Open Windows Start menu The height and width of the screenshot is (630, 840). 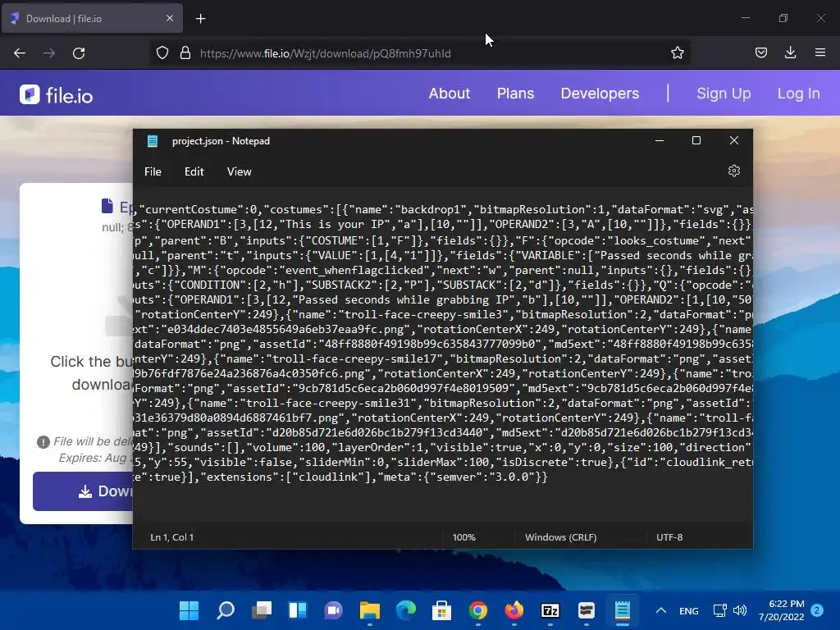189,610
